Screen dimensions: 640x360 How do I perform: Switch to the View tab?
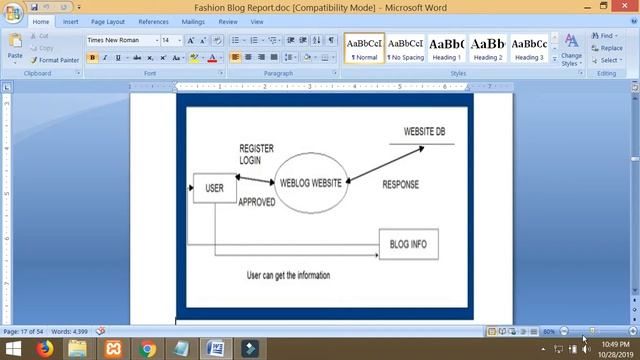257,22
